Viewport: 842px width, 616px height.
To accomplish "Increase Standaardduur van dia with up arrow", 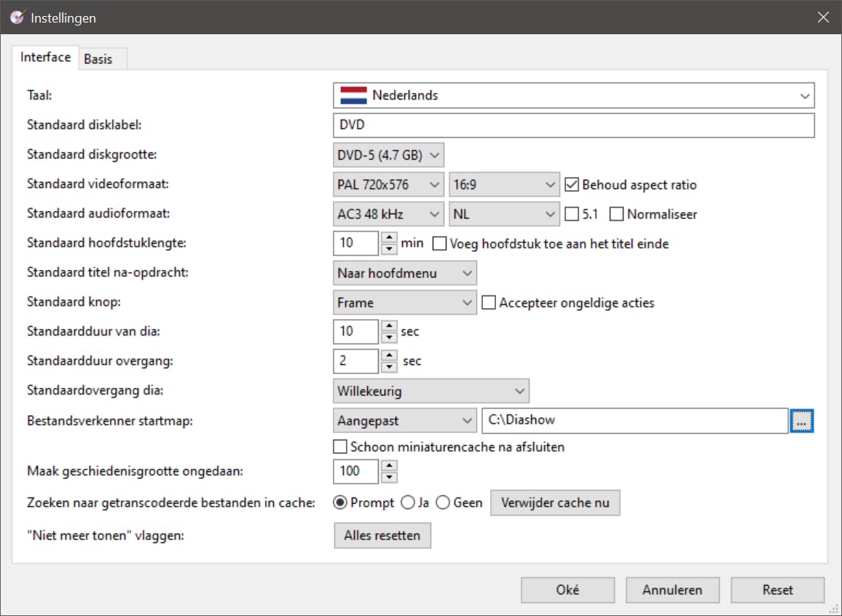I will [x=390, y=325].
